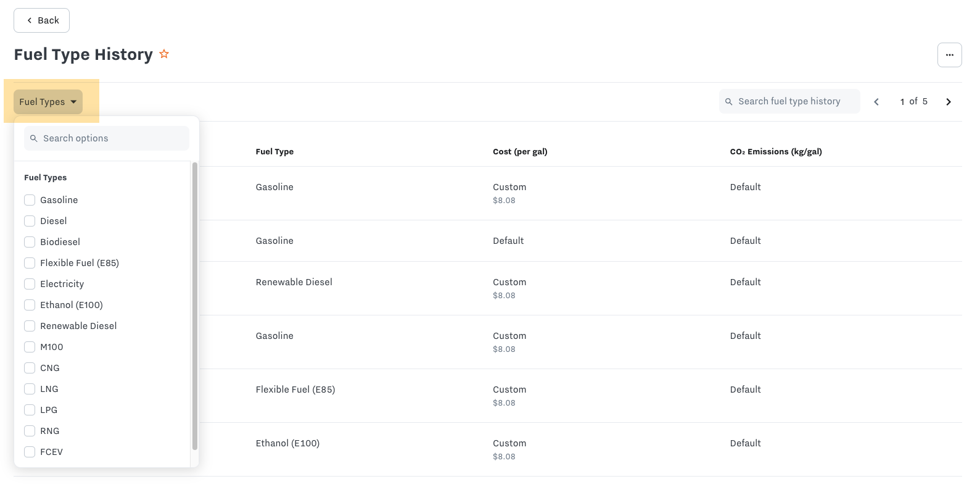Image resolution: width=980 pixels, height=492 pixels.
Task: Click the Cost (per gal) column header
Action: [x=520, y=152]
